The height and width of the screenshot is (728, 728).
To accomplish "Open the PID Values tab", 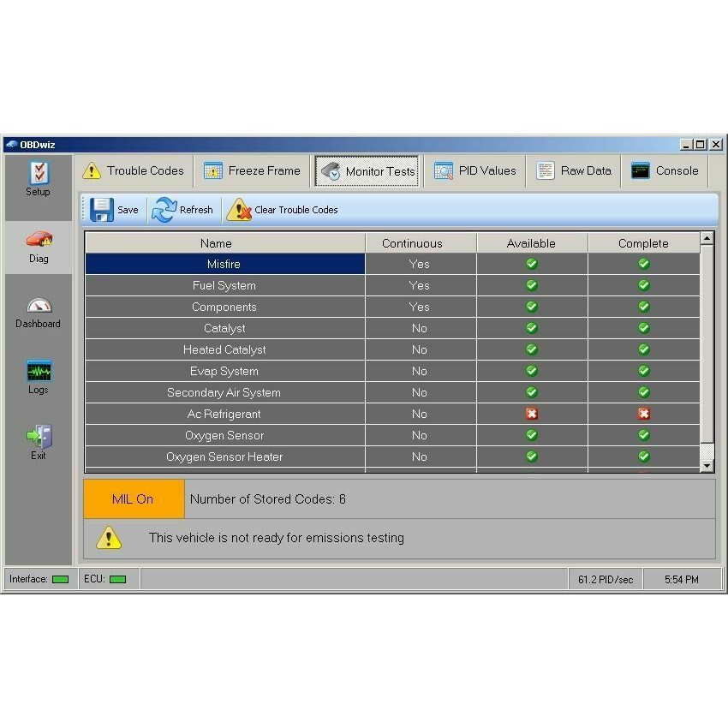I will [474, 170].
